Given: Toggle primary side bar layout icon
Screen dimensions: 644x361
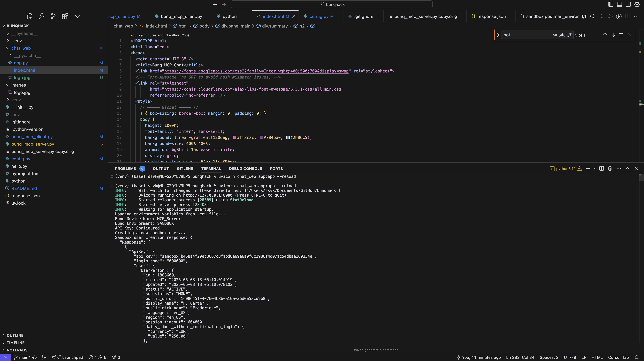Looking at the screenshot, I should click(x=611, y=4).
